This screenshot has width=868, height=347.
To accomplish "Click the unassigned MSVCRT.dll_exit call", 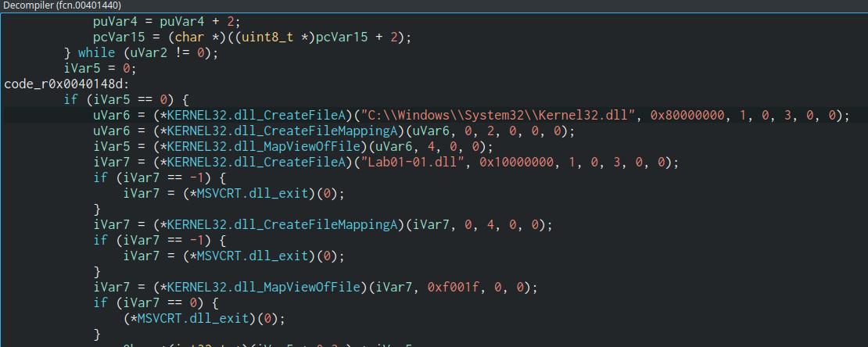I will (199, 318).
